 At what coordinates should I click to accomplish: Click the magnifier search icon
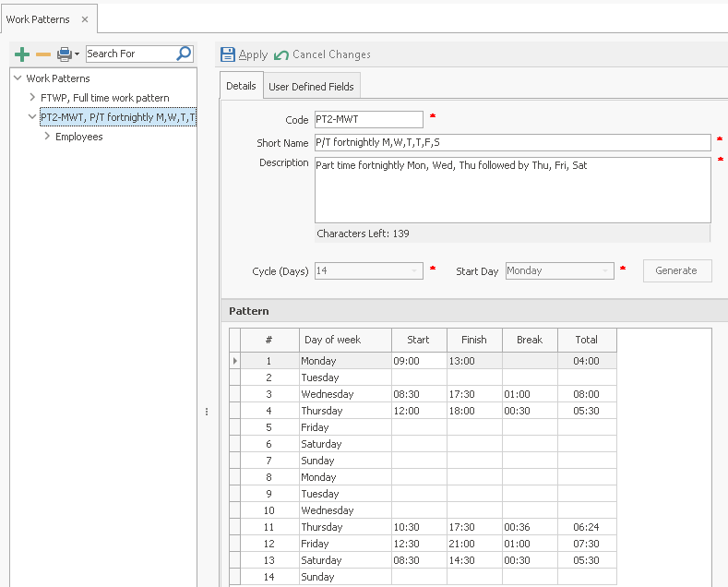[x=184, y=54]
